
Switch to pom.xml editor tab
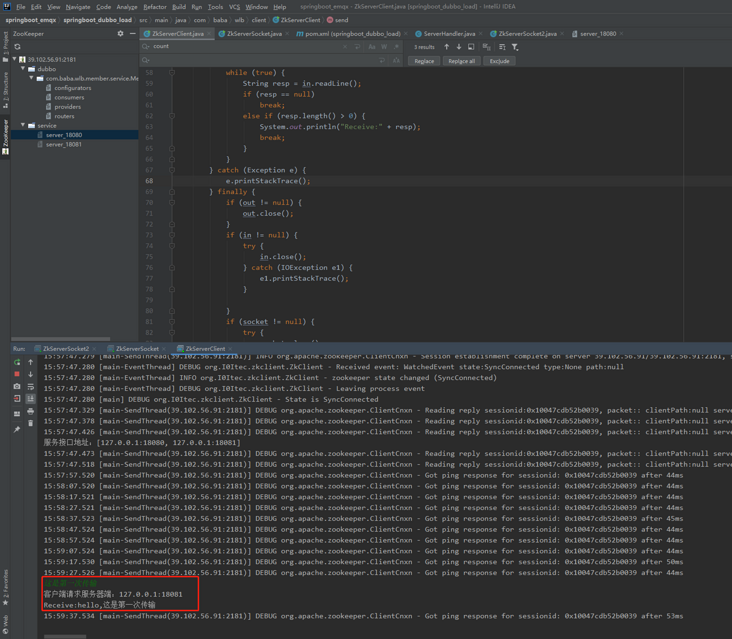click(x=352, y=34)
